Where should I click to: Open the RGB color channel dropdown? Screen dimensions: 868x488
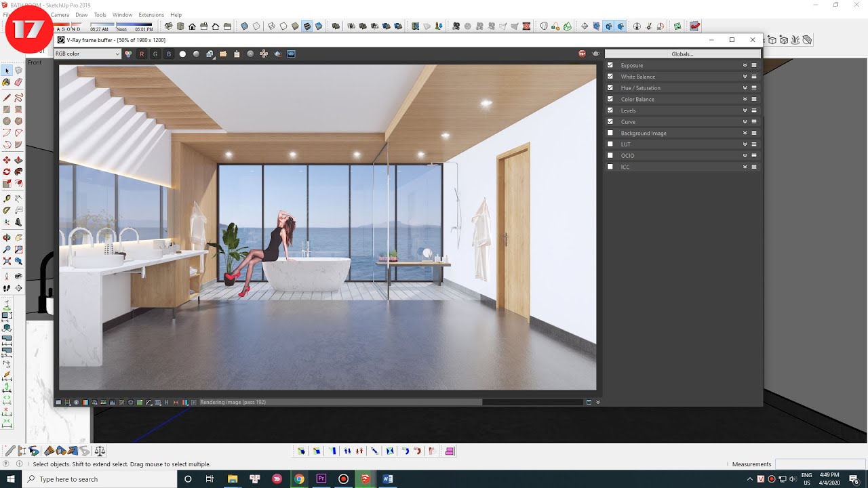pos(87,54)
